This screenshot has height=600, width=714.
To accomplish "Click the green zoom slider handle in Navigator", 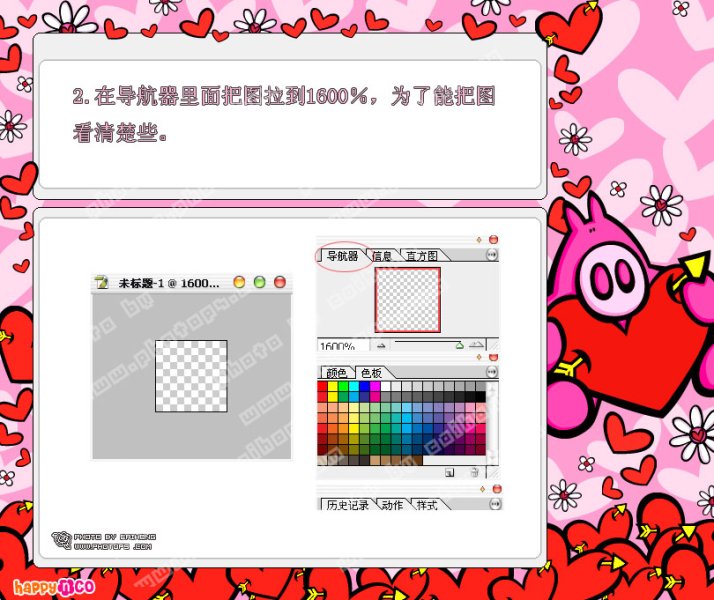I will 459,345.
